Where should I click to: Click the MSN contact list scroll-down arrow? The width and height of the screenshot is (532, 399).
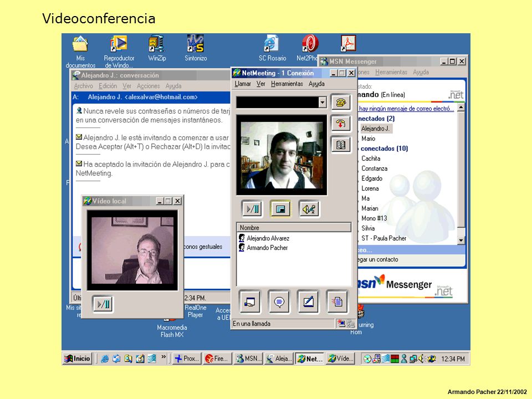tap(461, 240)
